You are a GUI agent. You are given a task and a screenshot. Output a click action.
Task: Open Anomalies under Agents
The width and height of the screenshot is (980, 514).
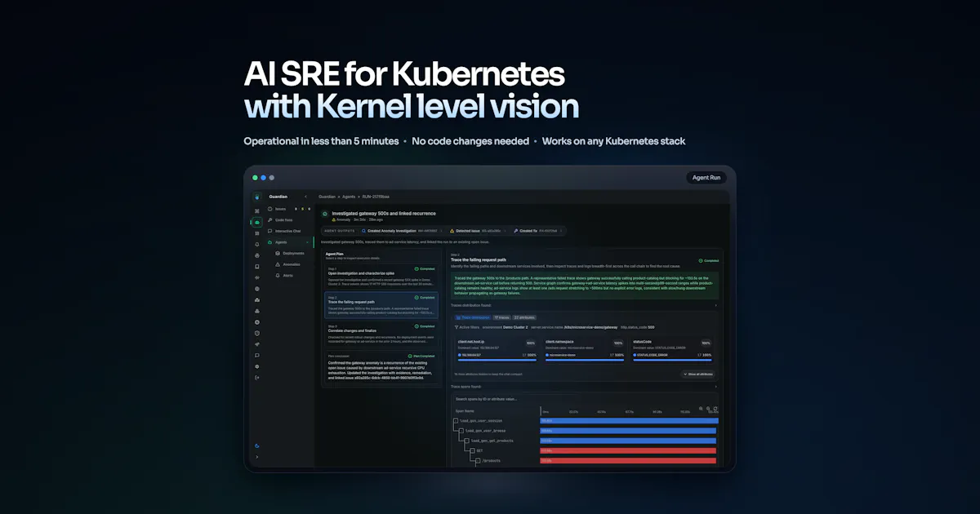click(291, 264)
